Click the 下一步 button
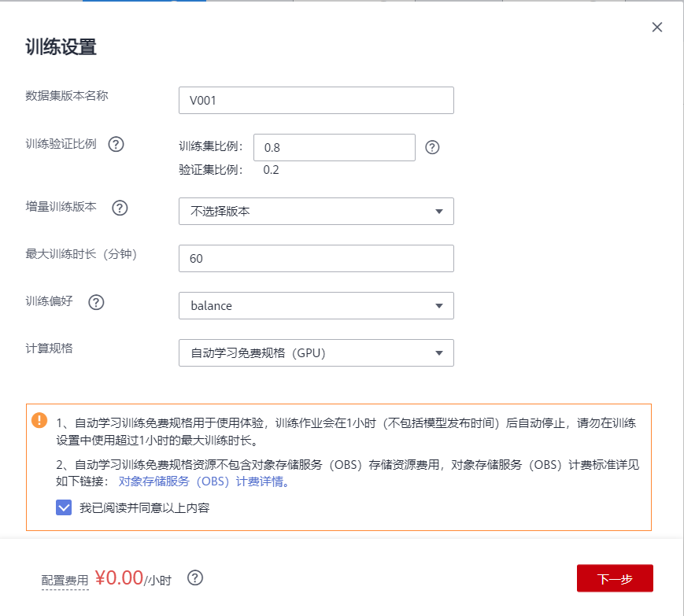This screenshot has height=616, width=684. point(615,578)
